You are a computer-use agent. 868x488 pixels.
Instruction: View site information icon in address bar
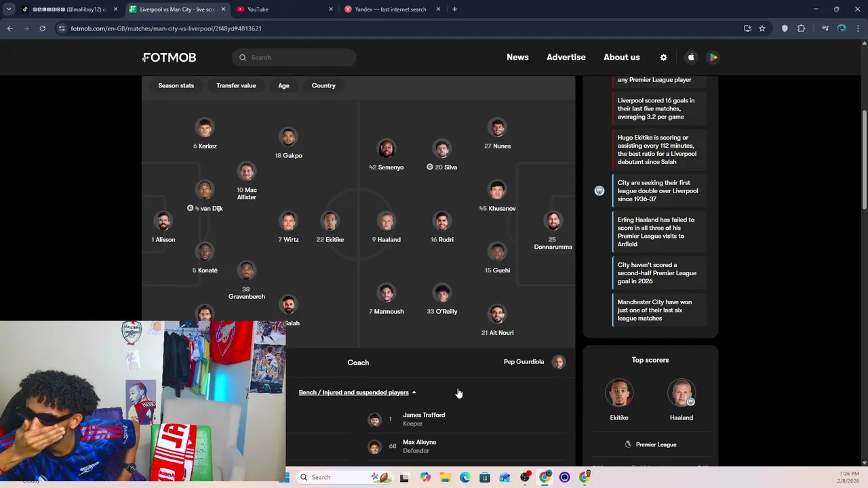62,28
